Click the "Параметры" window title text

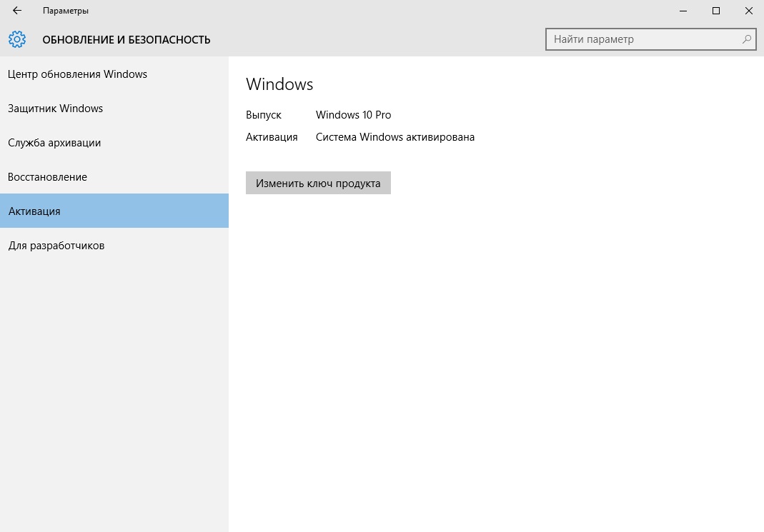coord(66,11)
